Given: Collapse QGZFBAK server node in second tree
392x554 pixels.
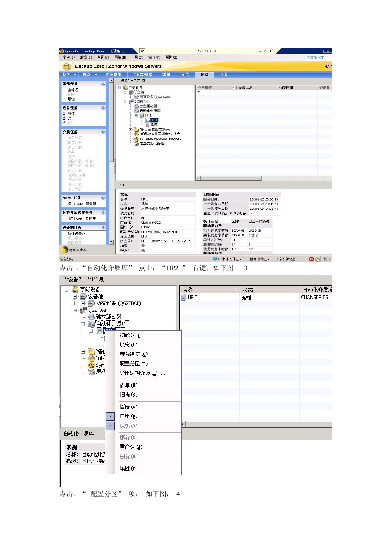Looking at the screenshot, I should tap(75, 310).
